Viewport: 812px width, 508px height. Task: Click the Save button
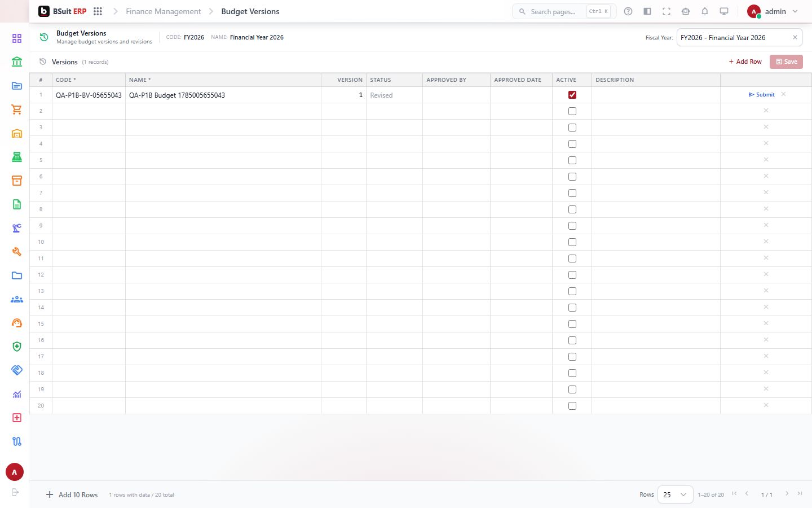point(786,62)
